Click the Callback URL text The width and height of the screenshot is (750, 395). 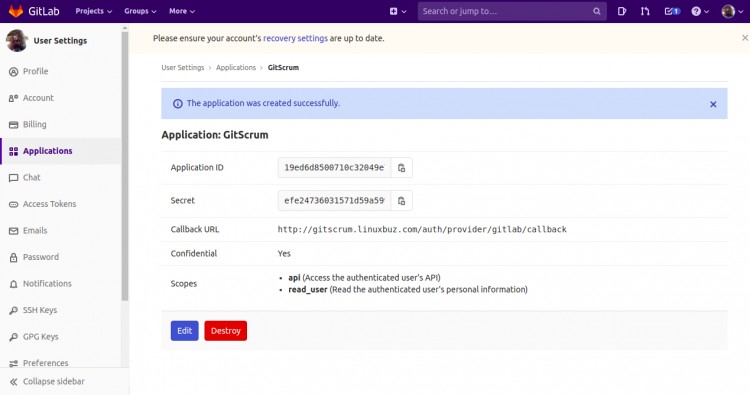(x=422, y=230)
